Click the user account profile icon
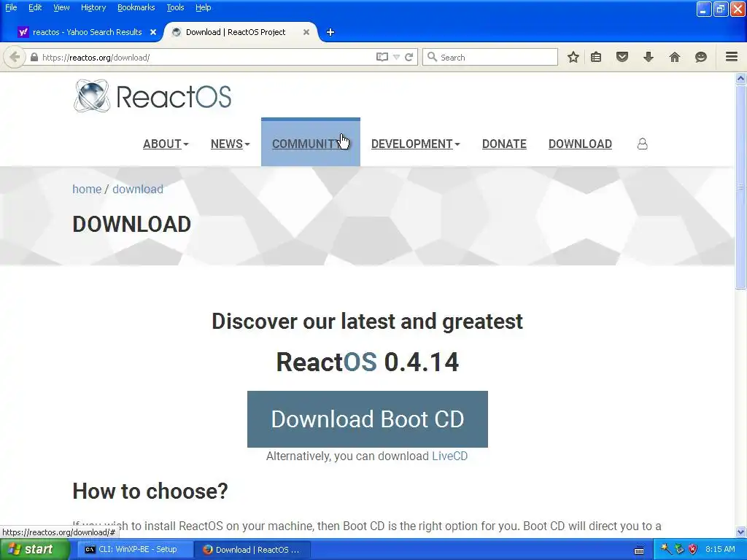The height and width of the screenshot is (560, 747). (x=642, y=144)
